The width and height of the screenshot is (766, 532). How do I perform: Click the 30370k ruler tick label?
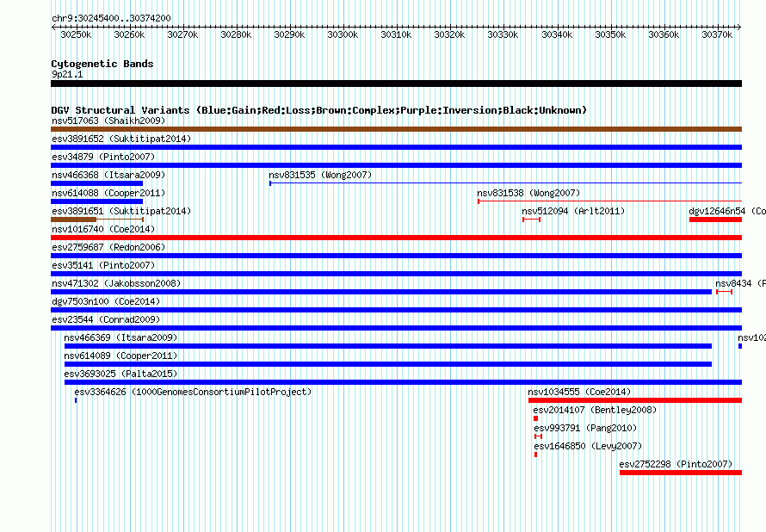[717, 34]
